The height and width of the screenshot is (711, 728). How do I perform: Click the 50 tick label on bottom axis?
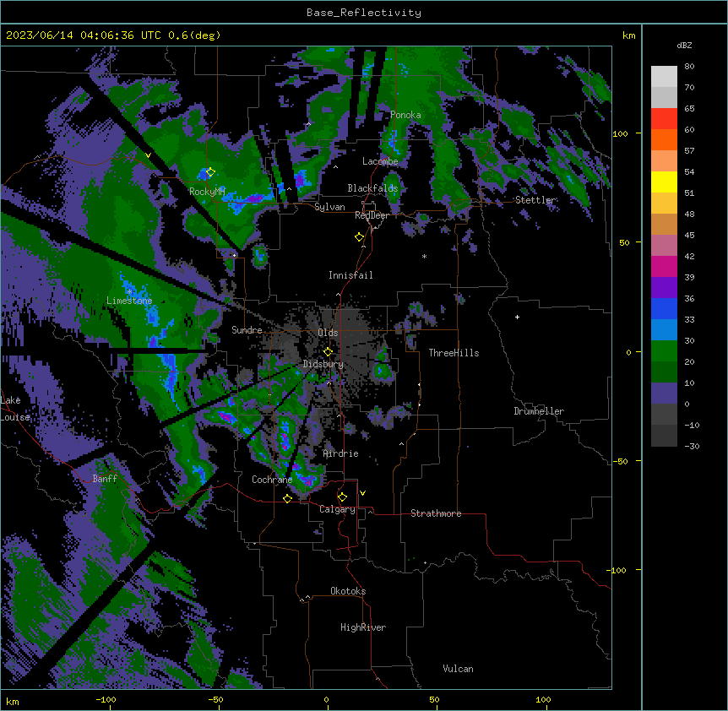pos(434,699)
